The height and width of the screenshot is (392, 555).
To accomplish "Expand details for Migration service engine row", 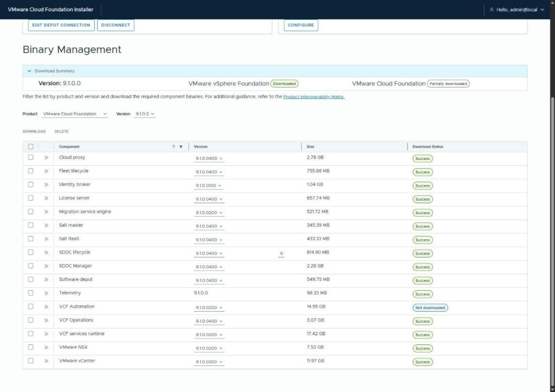I will point(46,212).
